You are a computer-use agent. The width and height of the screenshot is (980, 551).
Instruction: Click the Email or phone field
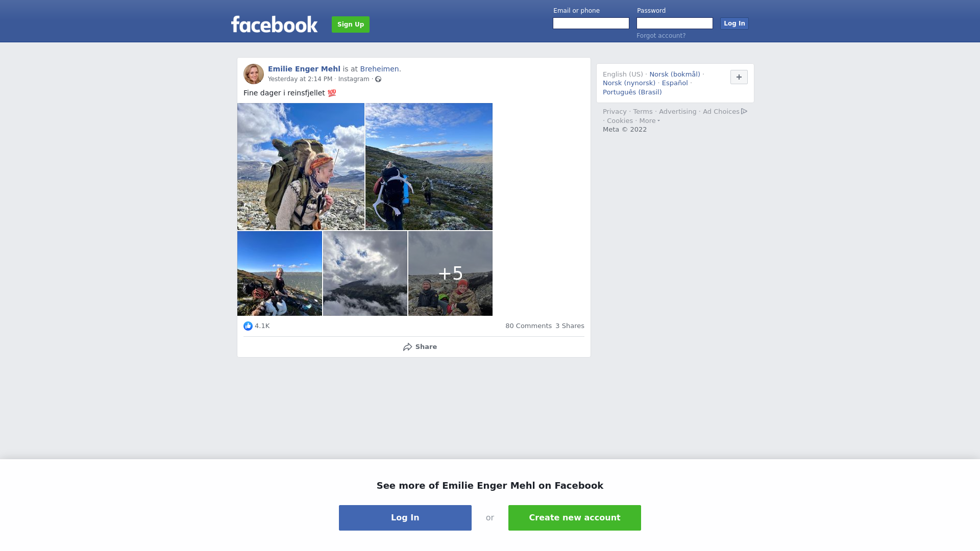(591, 23)
